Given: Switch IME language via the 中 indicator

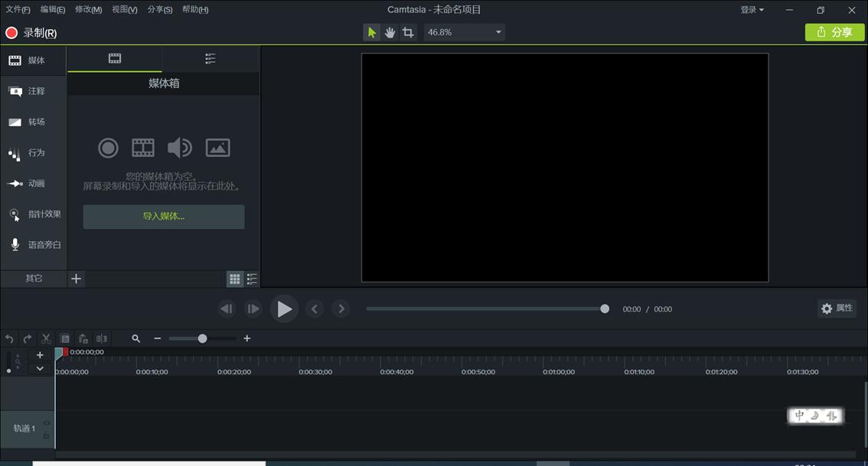Looking at the screenshot, I should tap(799, 415).
